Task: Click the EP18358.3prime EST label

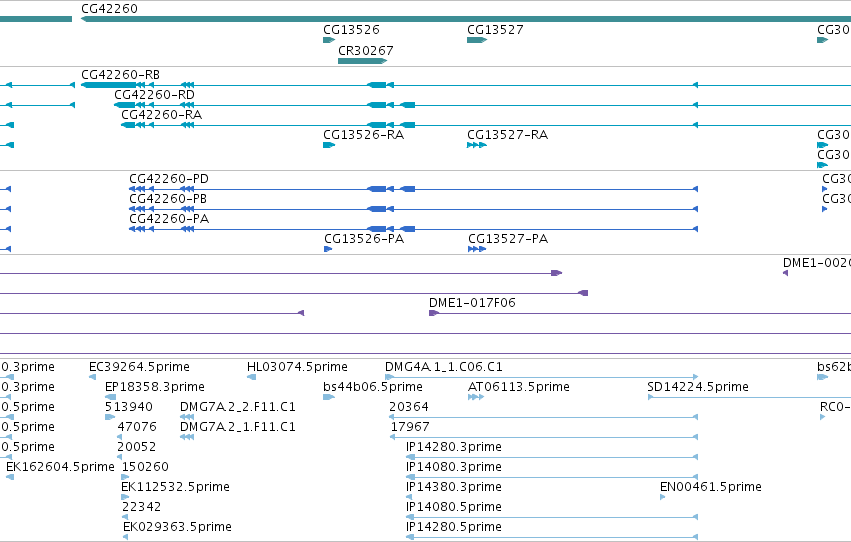Action: coord(155,387)
